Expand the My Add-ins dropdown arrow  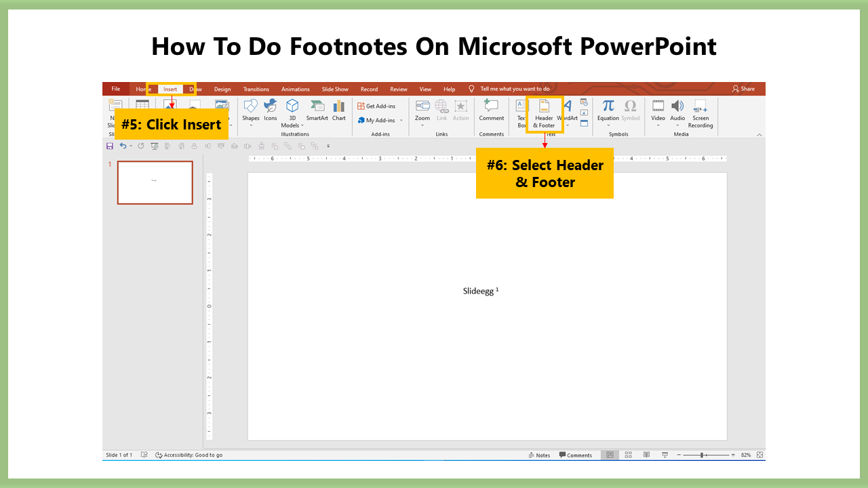[x=401, y=121]
